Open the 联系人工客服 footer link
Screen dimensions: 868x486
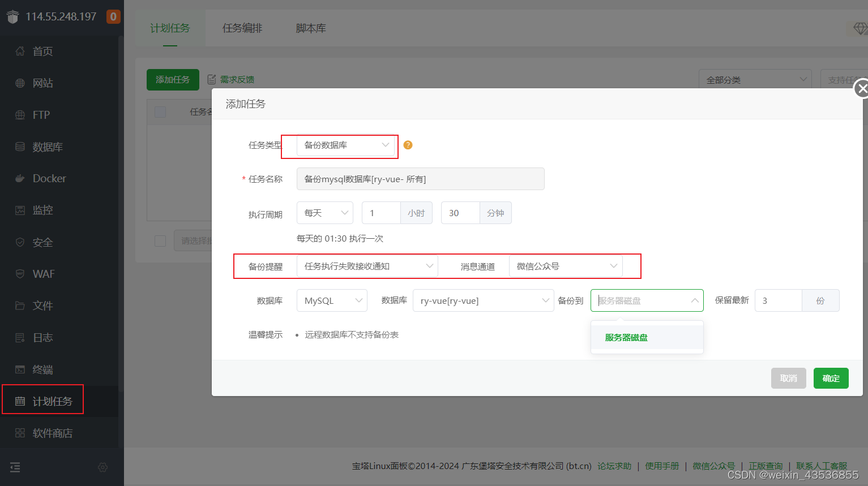tap(822, 466)
